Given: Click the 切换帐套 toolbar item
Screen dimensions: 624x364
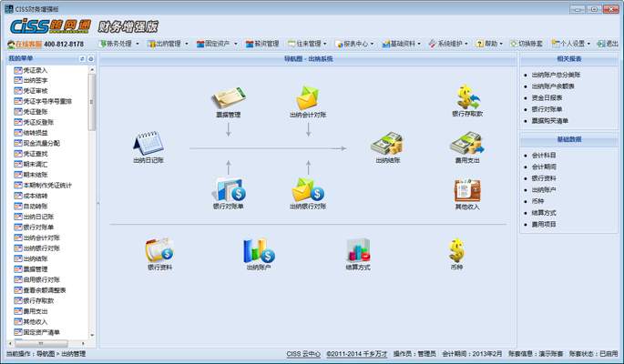Looking at the screenshot, I should click(526, 44).
